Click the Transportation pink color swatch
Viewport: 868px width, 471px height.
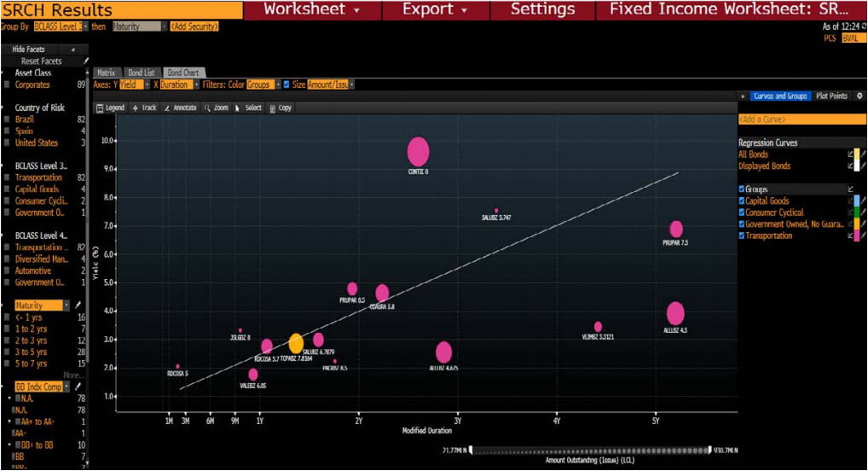click(857, 235)
